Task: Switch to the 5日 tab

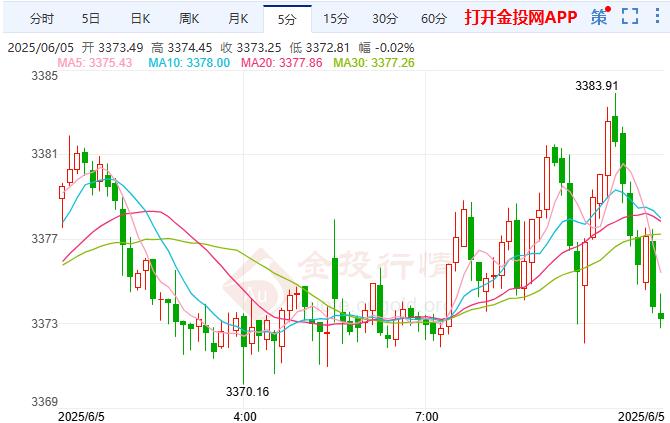Action: 91,19
